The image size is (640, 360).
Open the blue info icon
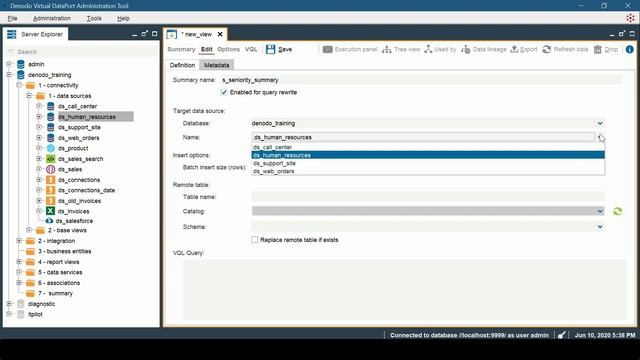click(630, 49)
